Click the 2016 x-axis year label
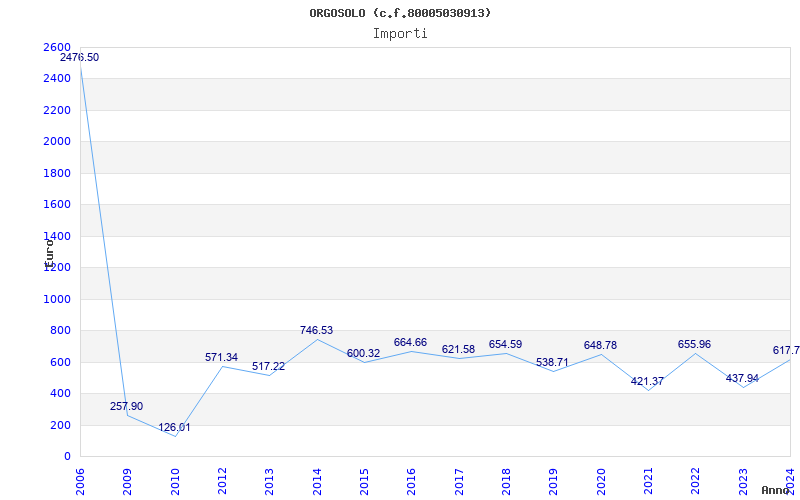 click(411, 482)
